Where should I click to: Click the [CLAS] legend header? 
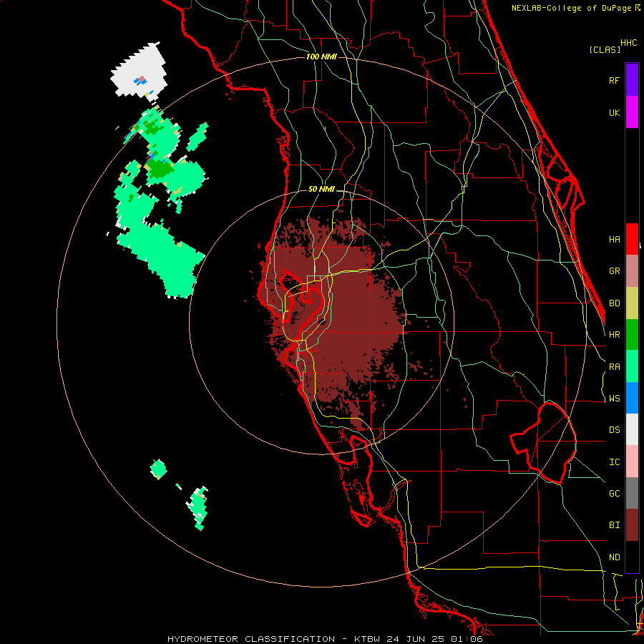[x=605, y=49]
